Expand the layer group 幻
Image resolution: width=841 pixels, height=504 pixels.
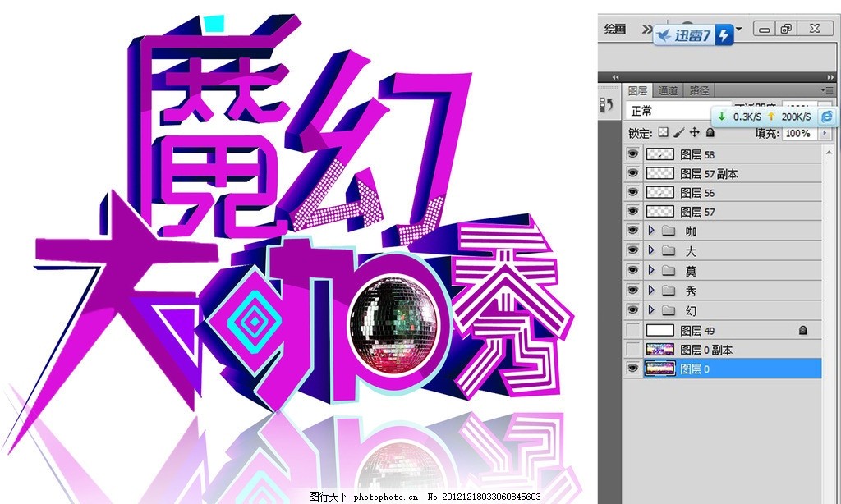(651, 310)
